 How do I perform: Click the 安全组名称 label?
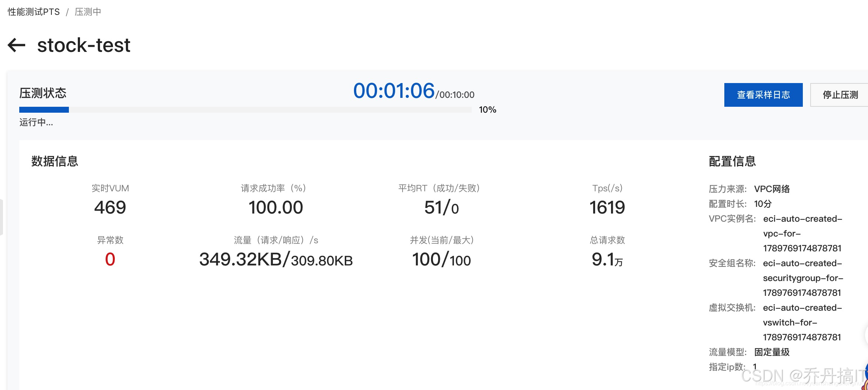732,263
